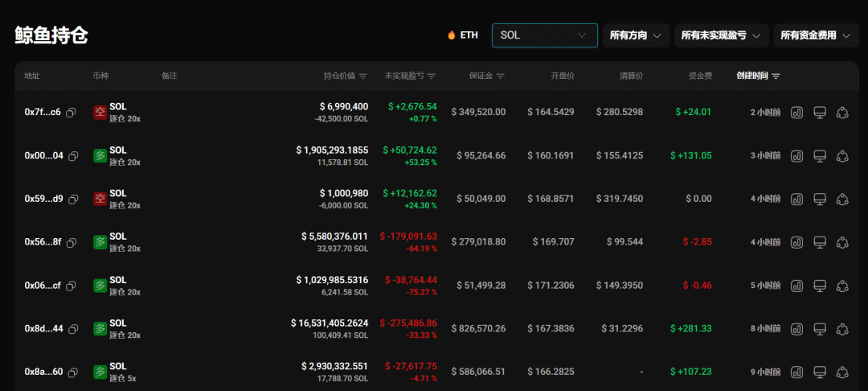Expand the 所有方向 filter dropdown
This screenshot has height=391, width=868.
(x=635, y=35)
